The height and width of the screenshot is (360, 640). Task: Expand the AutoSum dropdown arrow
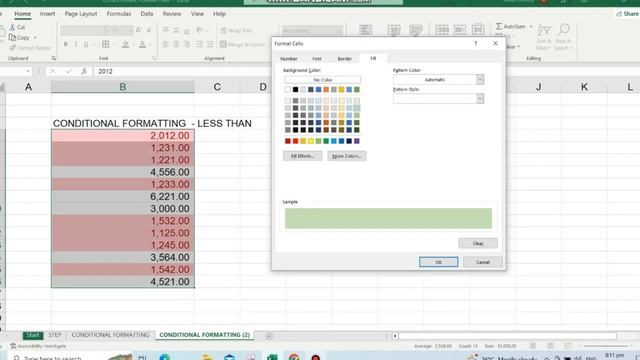point(531,27)
